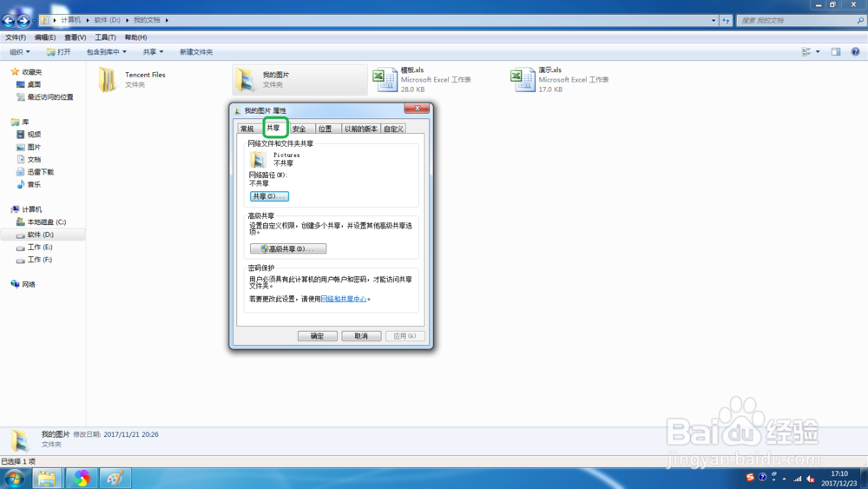Click the 共享(S)... button

[x=269, y=196]
